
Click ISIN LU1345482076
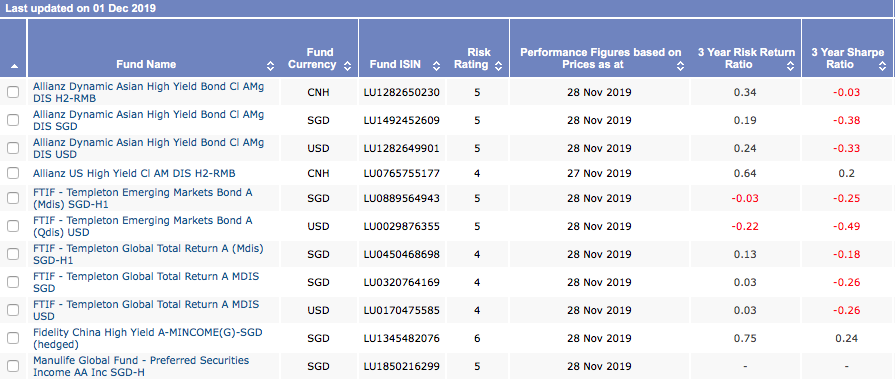[401, 338]
